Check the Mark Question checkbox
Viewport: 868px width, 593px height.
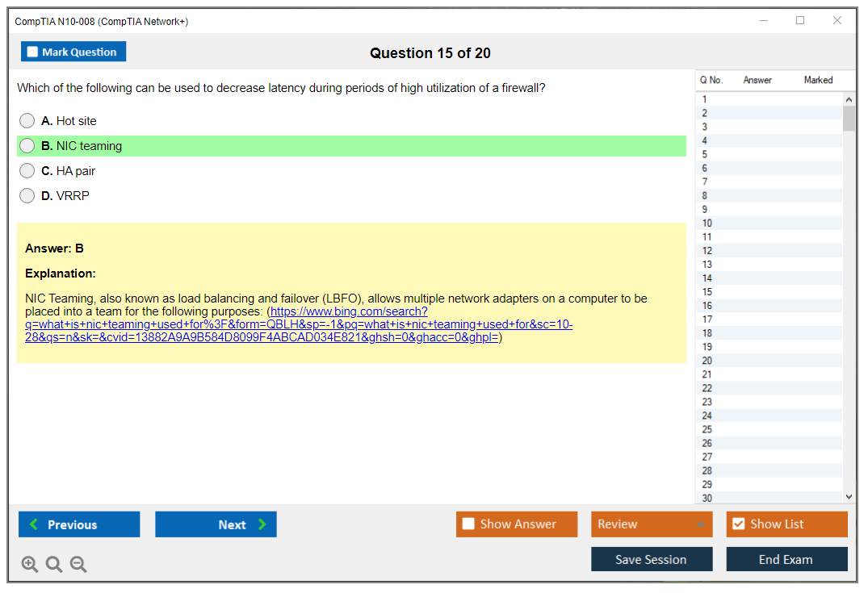coord(33,52)
